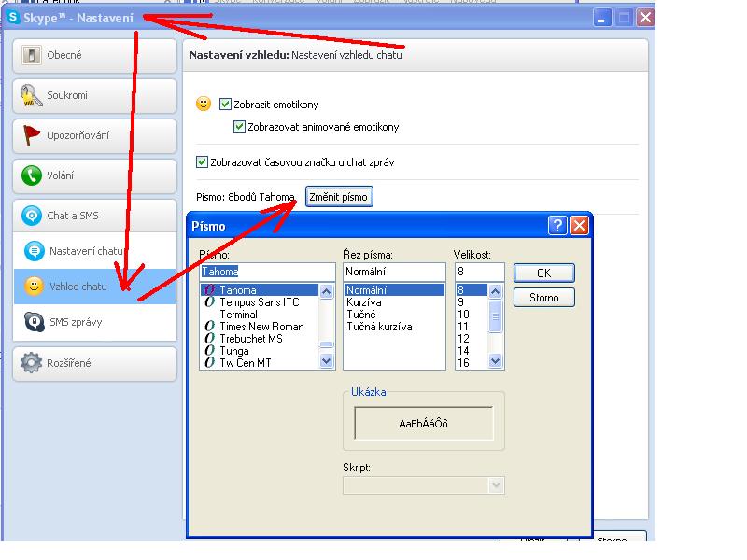Image resolution: width=747 pixels, height=560 pixels.
Task: Click font list scroll down arrow
Action: [x=326, y=361]
